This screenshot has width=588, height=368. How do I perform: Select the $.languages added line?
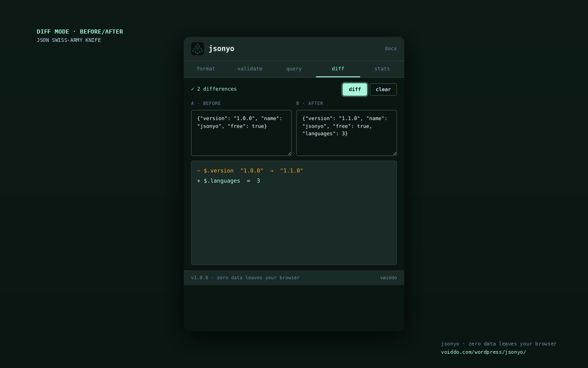[x=228, y=181]
